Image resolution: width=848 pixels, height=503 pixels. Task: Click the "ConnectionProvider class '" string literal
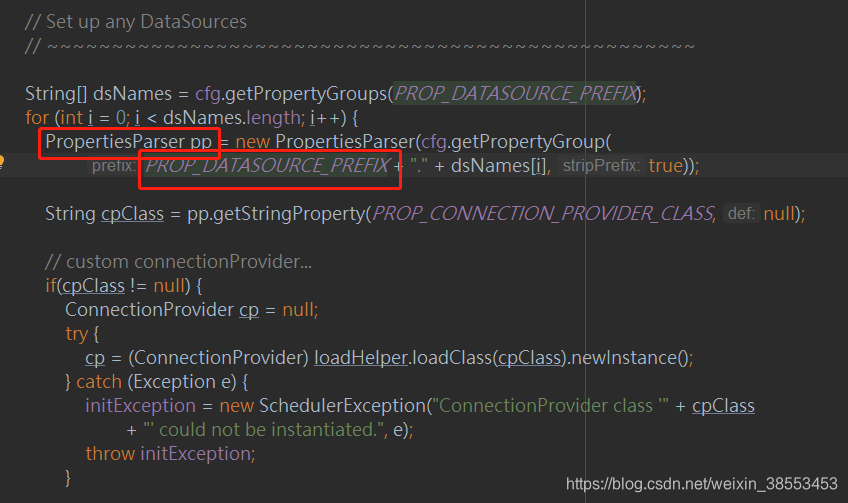coord(551,406)
